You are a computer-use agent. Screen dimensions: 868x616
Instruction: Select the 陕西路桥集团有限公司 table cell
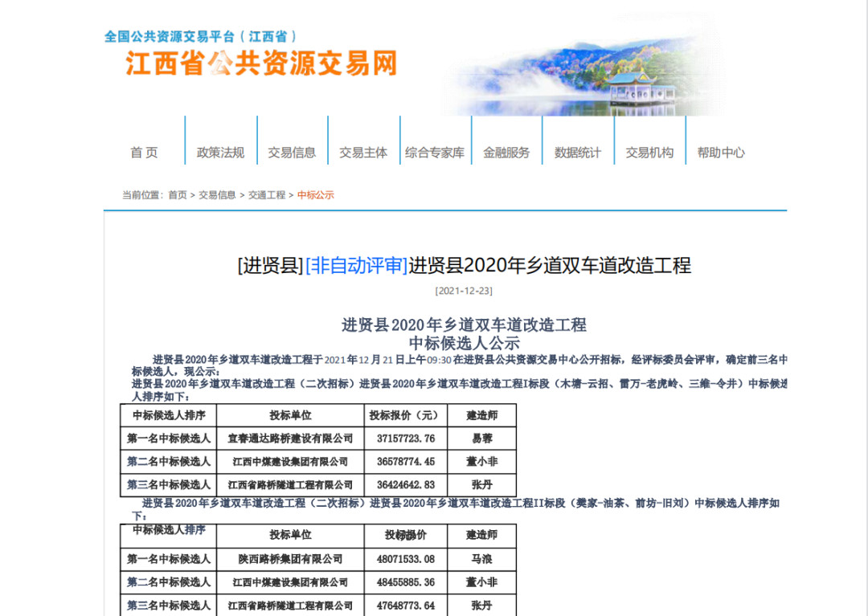click(x=290, y=559)
